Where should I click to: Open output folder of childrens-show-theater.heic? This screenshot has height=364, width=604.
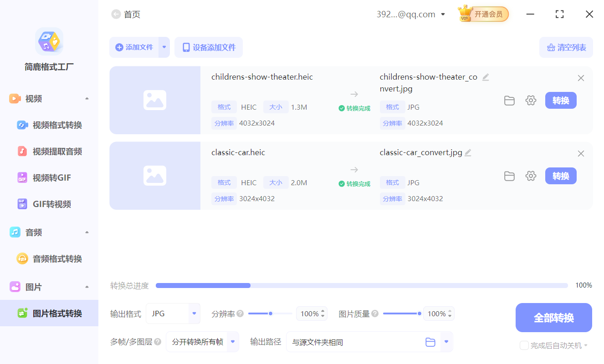coord(509,101)
